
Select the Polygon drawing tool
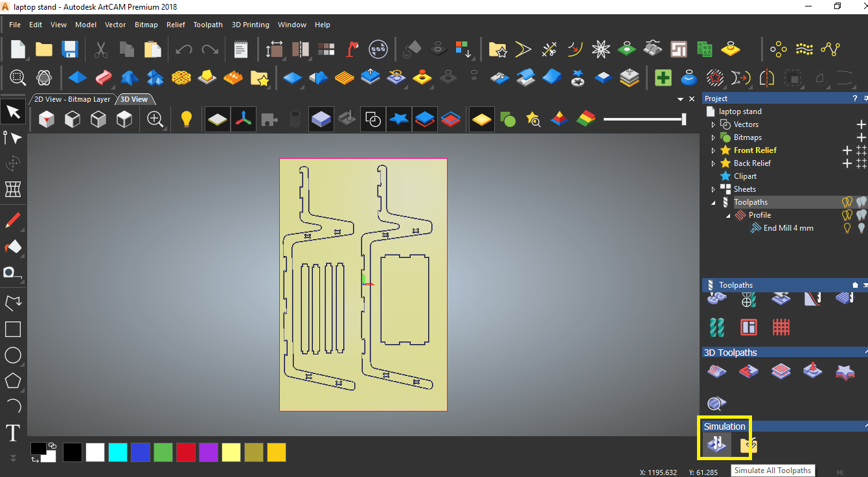click(x=13, y=381)
